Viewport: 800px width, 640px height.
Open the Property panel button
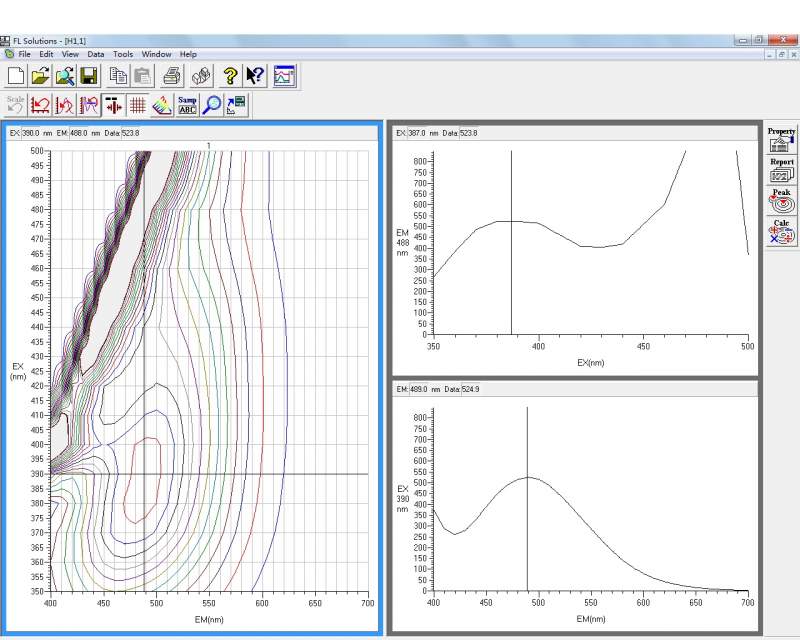point(782,139)
